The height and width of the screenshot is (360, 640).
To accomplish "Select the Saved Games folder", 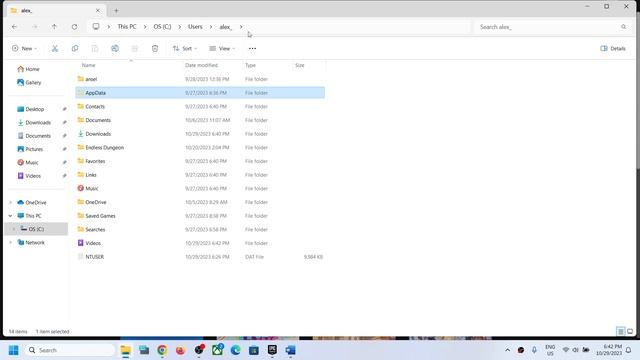I will [100, 216].
